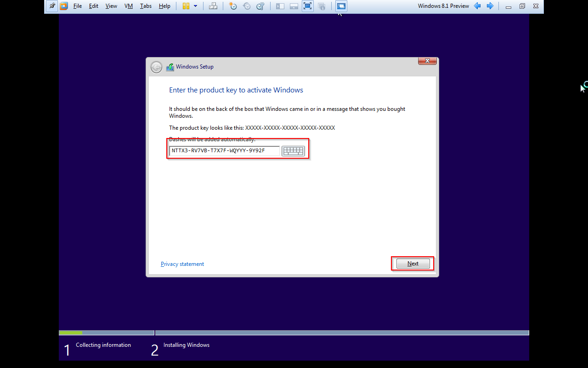Show or hide the library panel
Viewport: 588px width, 368px height.
[280, 6]
